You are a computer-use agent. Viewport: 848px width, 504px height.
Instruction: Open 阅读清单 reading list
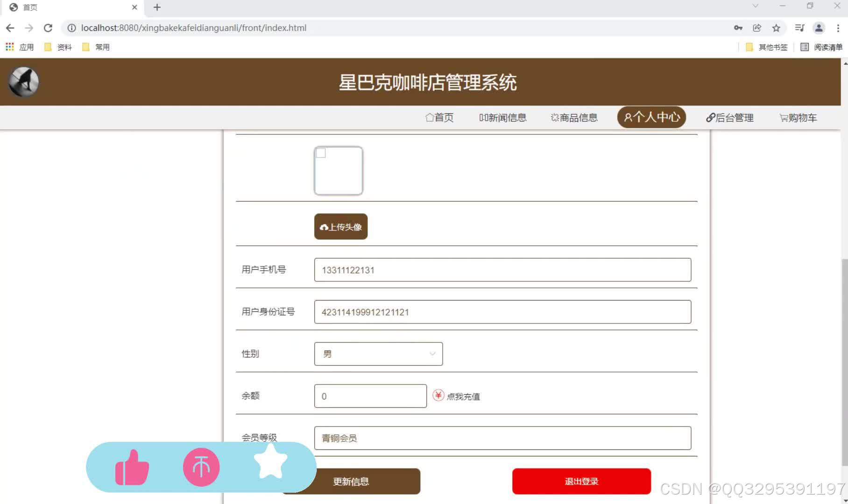click(x=821, y=47)
